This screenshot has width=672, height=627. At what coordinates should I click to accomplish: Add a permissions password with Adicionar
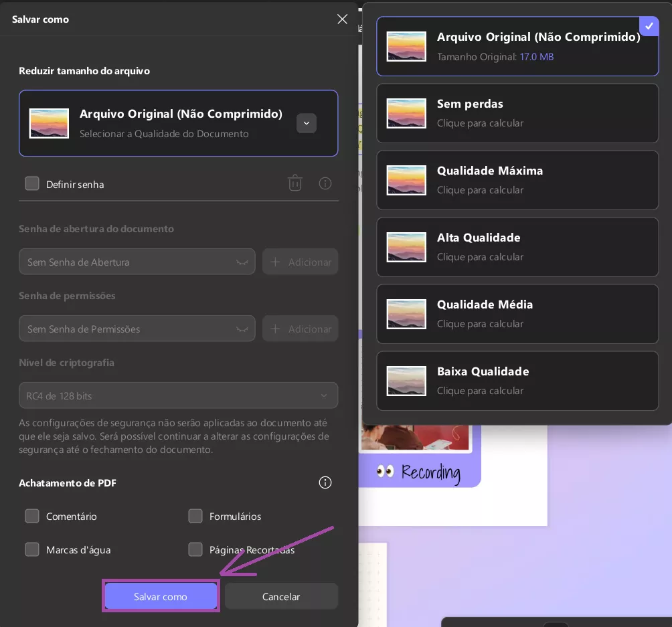click(x=300, y=329)
